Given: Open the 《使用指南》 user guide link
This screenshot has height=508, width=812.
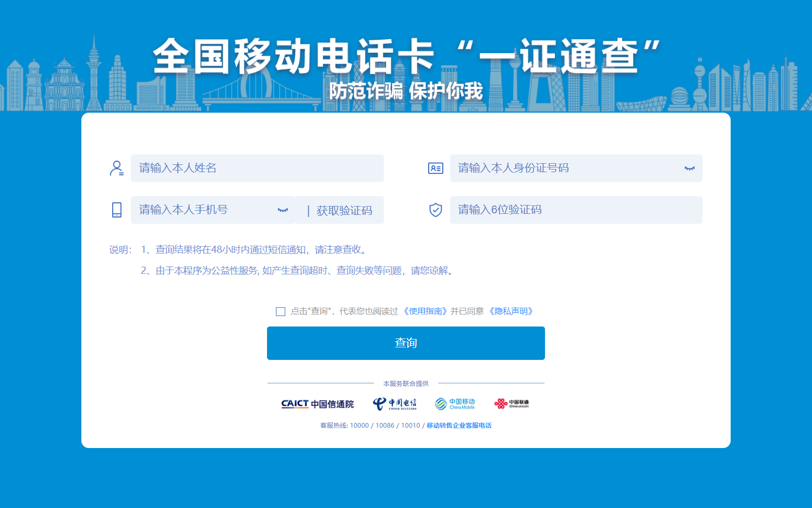Looking at the screenshot, I should click(x=426, y=311).
